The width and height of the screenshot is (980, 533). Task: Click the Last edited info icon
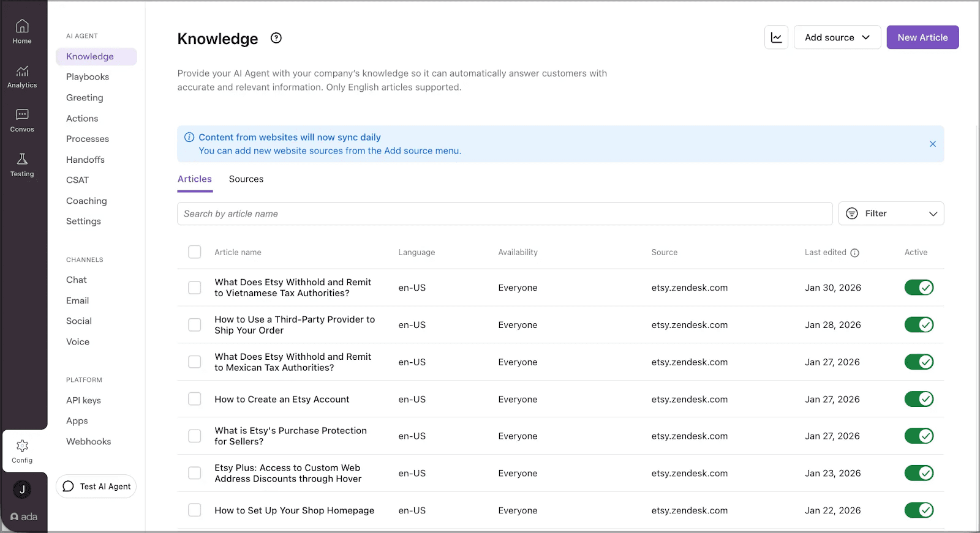(x=855, y=253)
